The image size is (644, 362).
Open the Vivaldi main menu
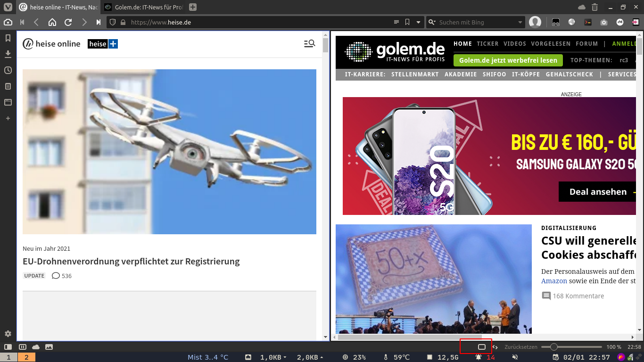[8, 7]
